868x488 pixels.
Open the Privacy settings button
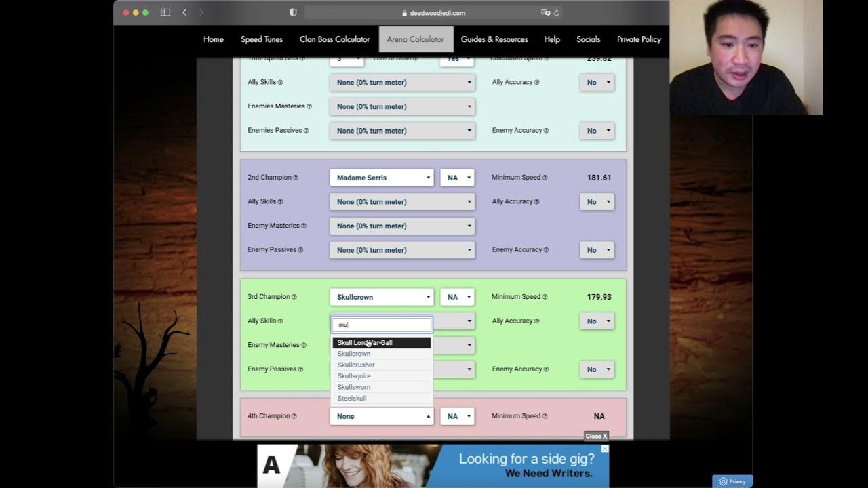[x=732, y=481]
